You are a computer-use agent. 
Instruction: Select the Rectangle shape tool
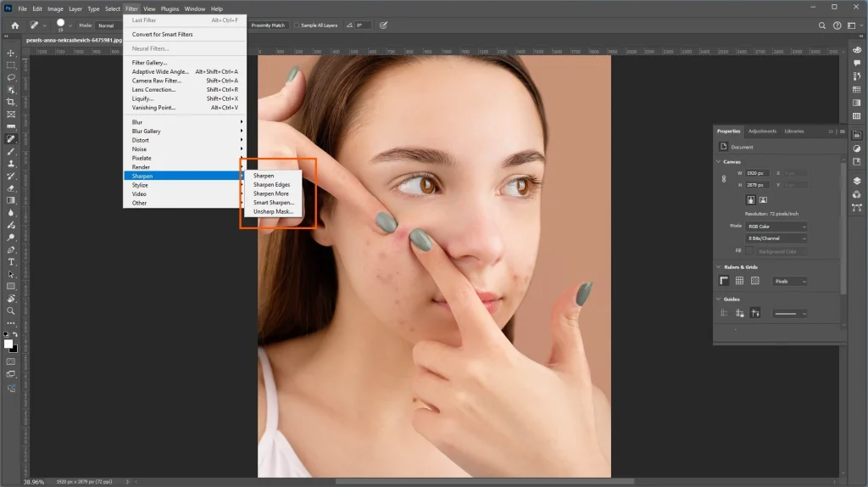(x=10, y=287)
